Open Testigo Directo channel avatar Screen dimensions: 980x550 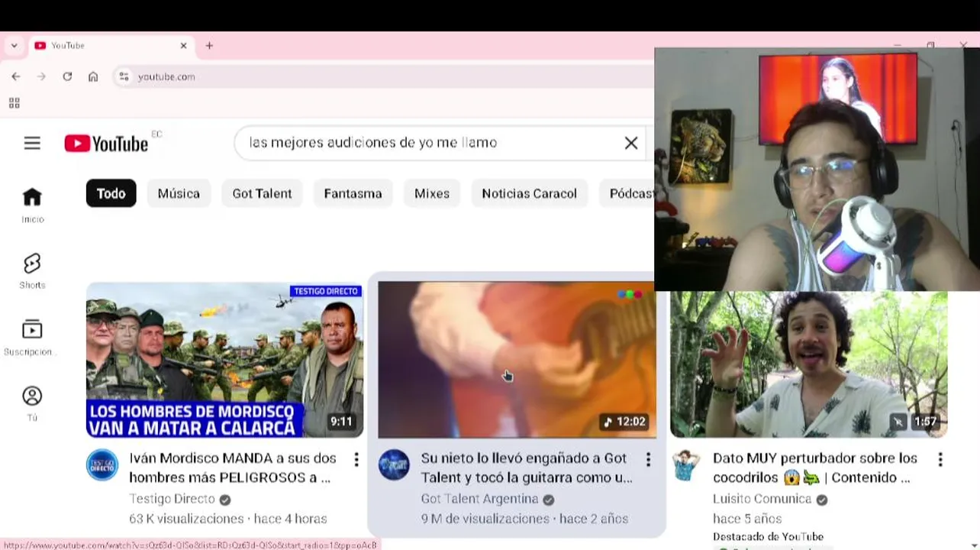click(x=102, y=464)
